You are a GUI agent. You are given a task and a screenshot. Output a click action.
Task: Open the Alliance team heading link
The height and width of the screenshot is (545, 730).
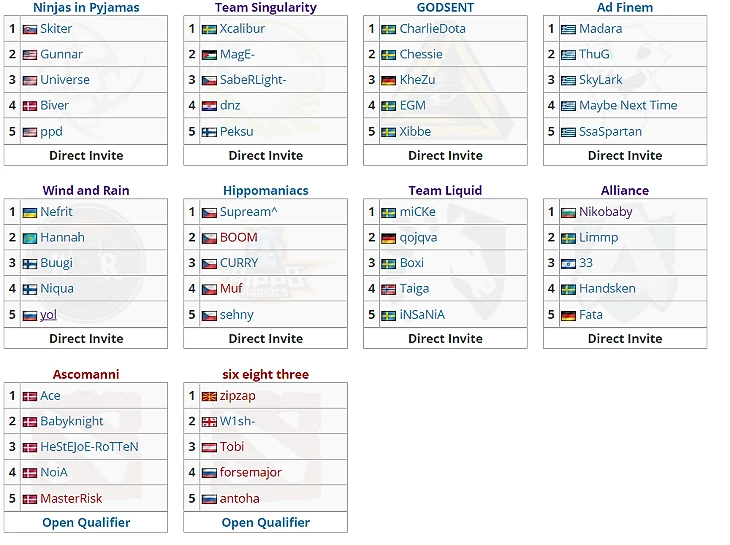(x=625, y=190)
